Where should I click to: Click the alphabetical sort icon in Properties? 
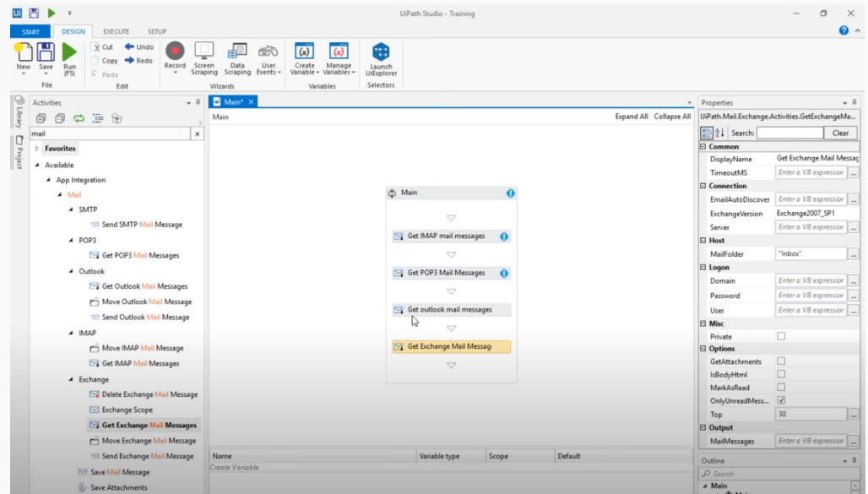pos(719,133)
